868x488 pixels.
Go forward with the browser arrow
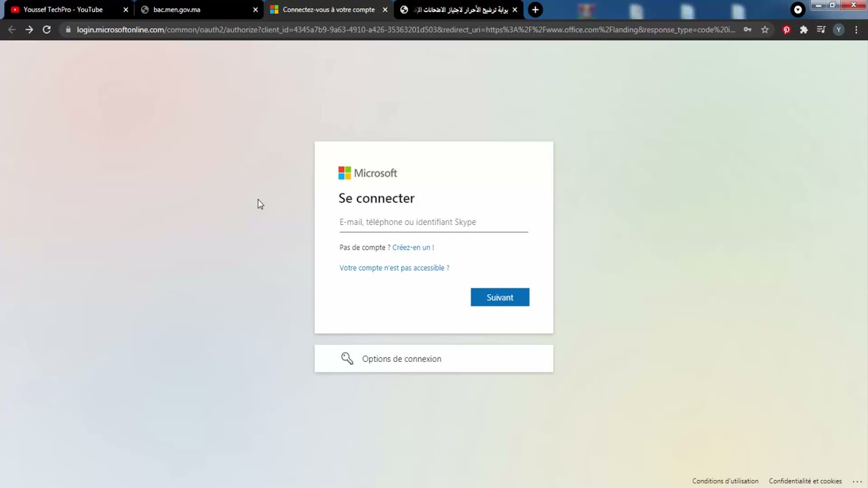click(x=29, y=30)
